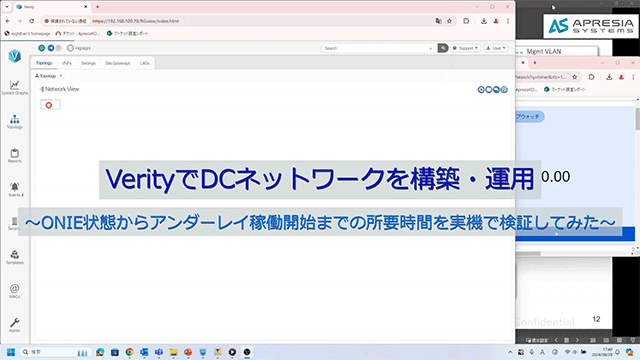This screenshot has height=360, width=640.
Task: Click the taskbar search box
Action: tap(55, 352)
